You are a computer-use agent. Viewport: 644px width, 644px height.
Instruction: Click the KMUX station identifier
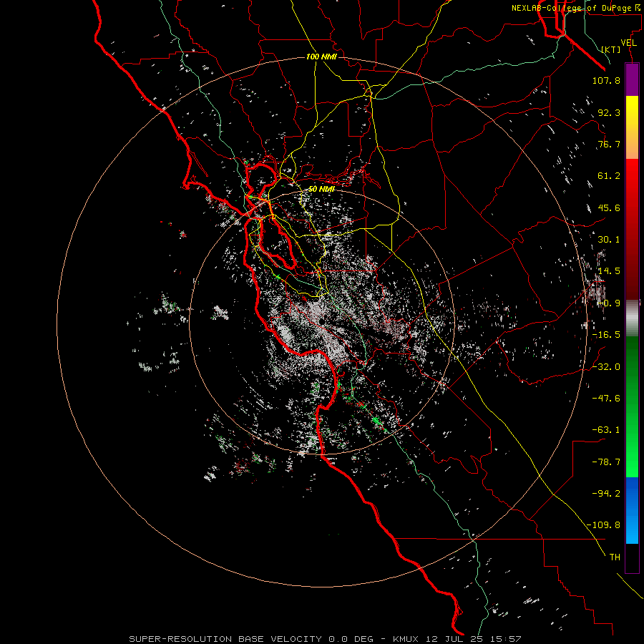click(407, 639)
